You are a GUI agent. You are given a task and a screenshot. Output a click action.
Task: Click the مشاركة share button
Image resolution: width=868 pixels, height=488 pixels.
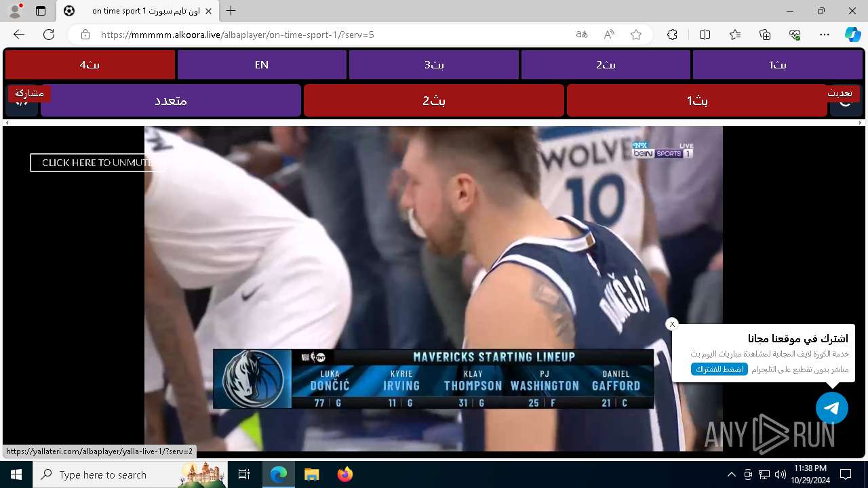(29, 93)
